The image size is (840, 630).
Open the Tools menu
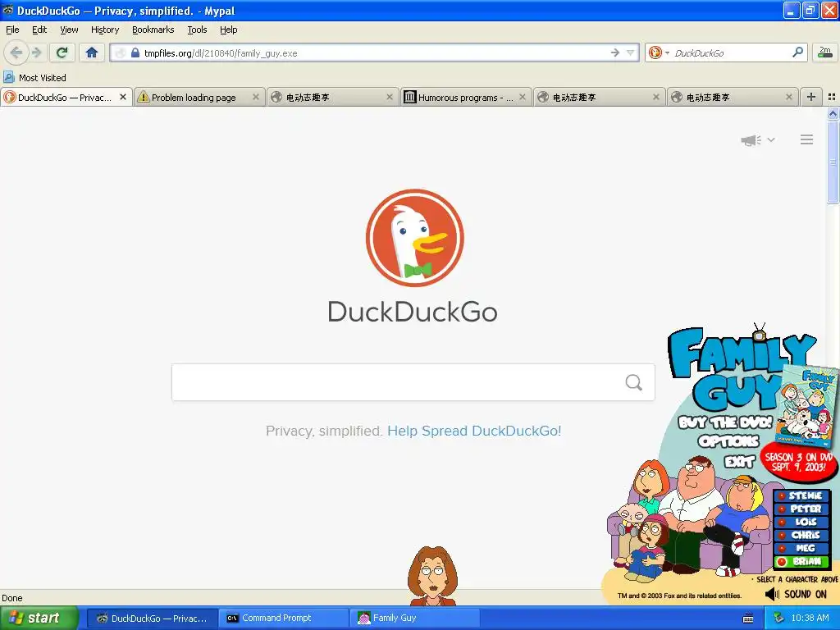197,30
